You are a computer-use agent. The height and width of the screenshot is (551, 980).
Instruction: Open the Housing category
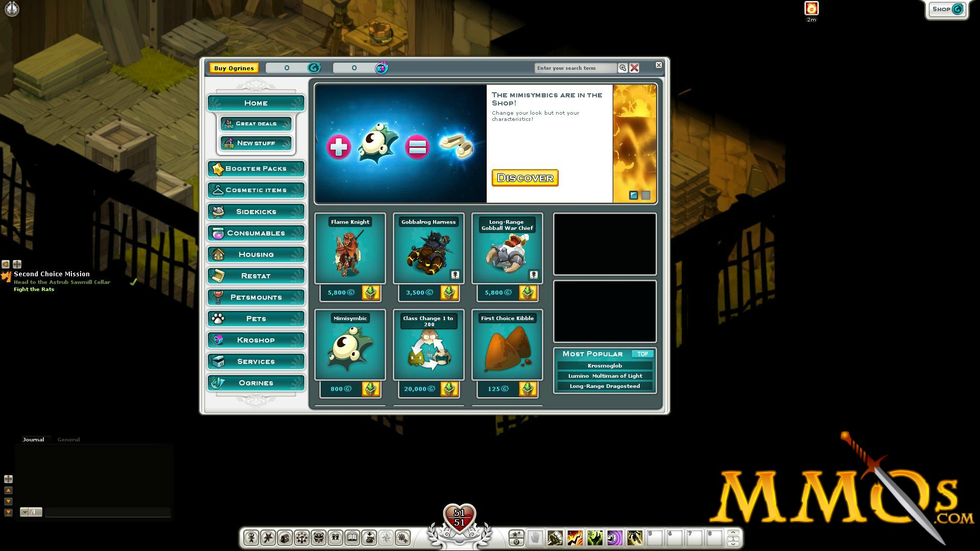(x=256, y=254)
